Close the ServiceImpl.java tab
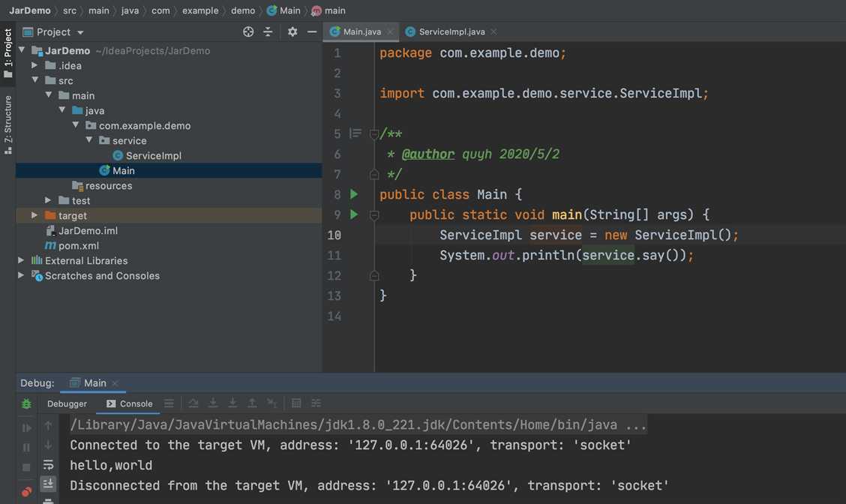Screen dimensions: 846x504 pyautogui.click(x=493, y=31)
